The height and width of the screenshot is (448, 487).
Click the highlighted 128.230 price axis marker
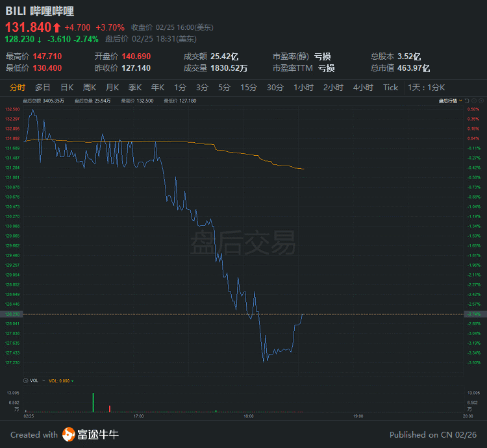pyautogui.click(x=12, y=314)
